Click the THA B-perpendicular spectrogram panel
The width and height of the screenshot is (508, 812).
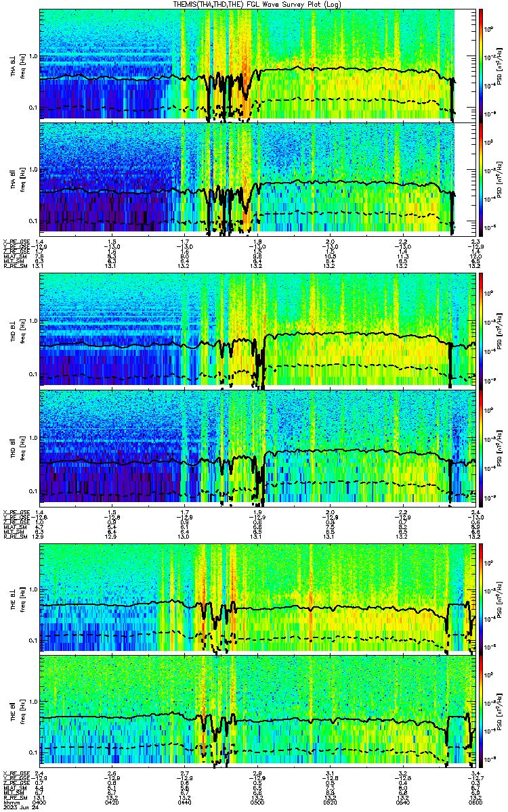(258, 65)
